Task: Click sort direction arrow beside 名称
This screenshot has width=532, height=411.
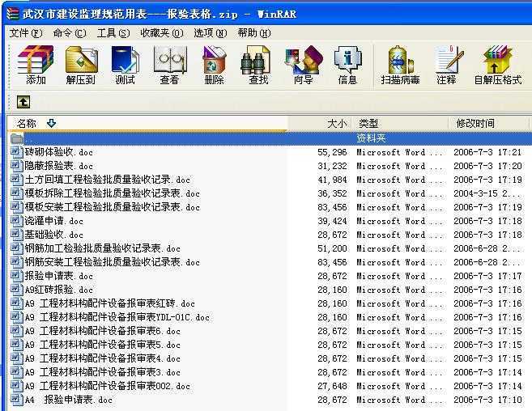Action: click(x=51, y=123)
